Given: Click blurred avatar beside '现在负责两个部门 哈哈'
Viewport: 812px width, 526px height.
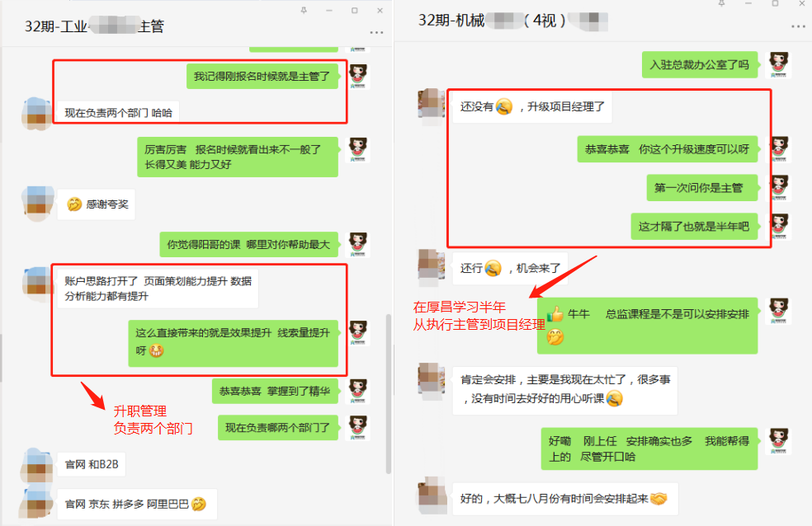Looking at the screenshot, I should coord(37,113).
